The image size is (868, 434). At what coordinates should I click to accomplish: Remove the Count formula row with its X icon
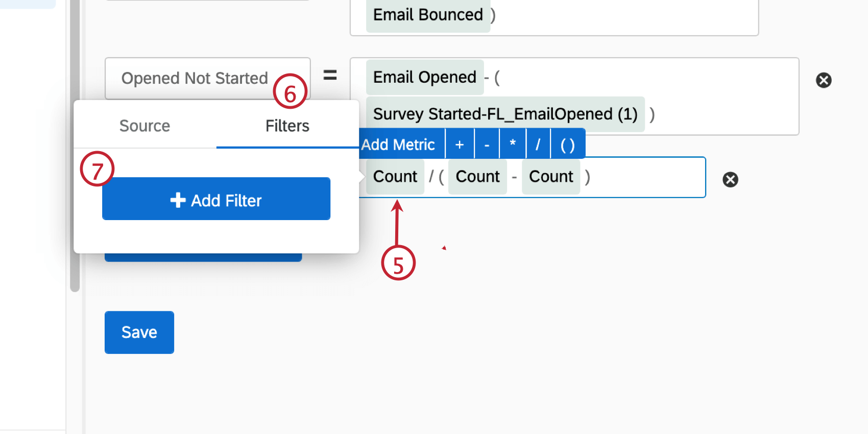point(730,179)
